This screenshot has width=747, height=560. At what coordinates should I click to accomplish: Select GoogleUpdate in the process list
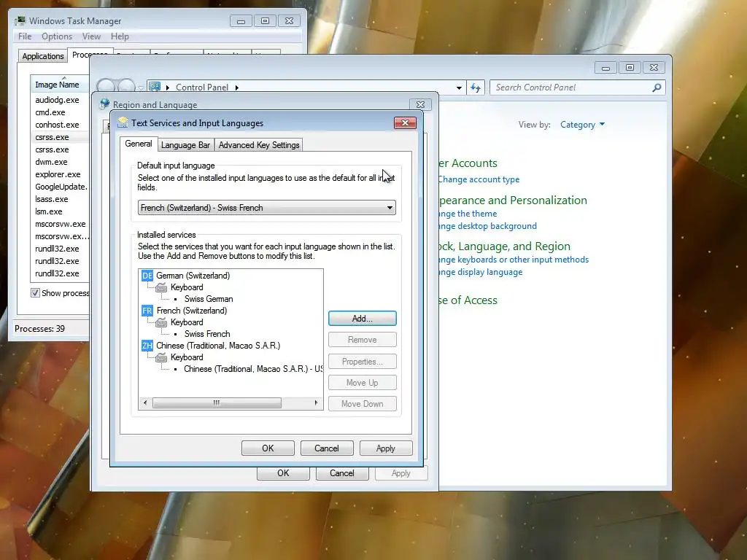tap(61, 187)
